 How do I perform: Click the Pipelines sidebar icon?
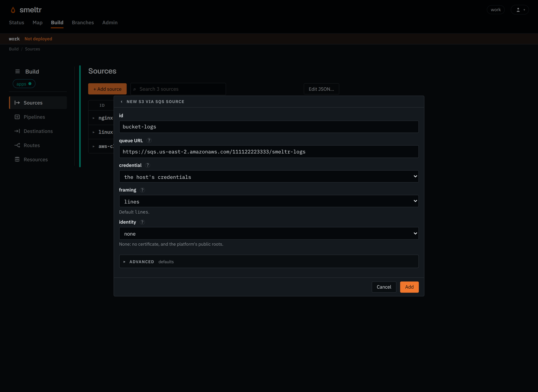point(17,117)
